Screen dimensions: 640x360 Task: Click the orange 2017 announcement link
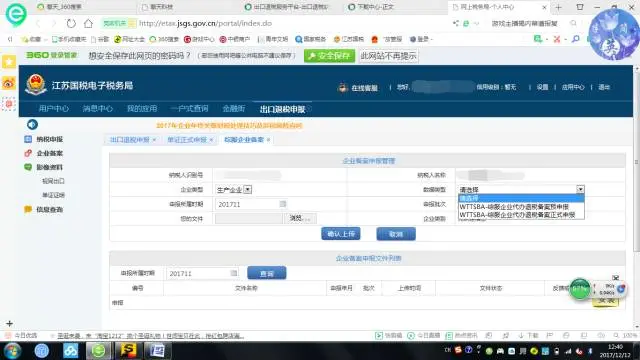(229, 125)
